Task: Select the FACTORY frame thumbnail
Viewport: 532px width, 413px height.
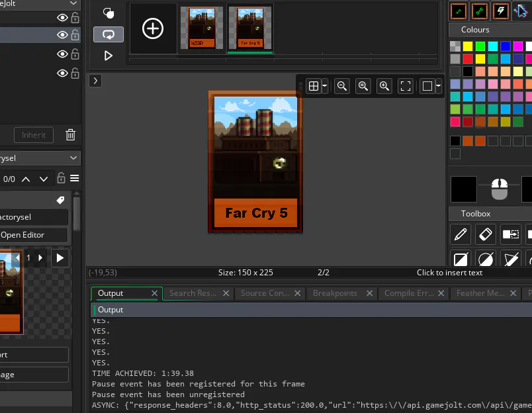Action: [202, 28]
